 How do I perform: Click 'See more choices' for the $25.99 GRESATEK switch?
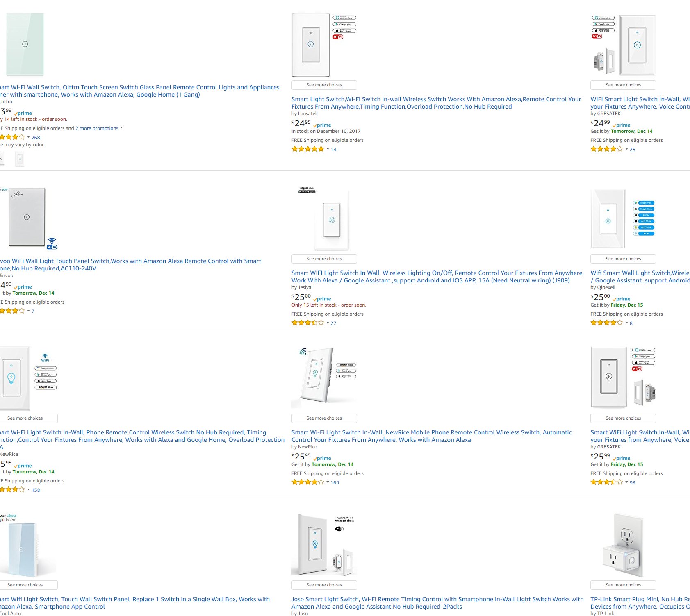(623, 418)
